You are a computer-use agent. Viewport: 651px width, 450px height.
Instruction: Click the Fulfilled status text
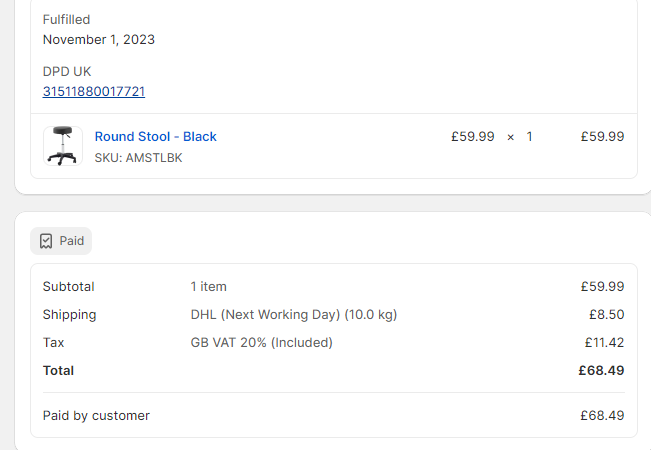coord(66,20)
